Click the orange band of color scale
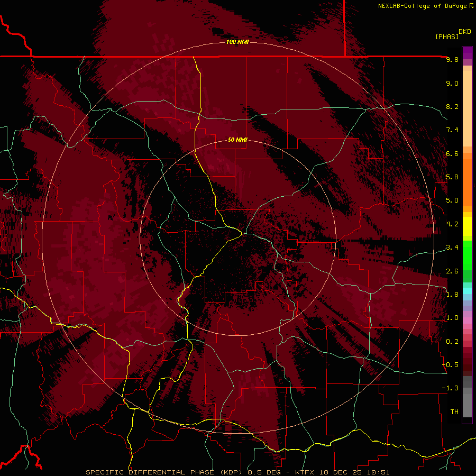The image size is (476, 476). tap(467, 182)
